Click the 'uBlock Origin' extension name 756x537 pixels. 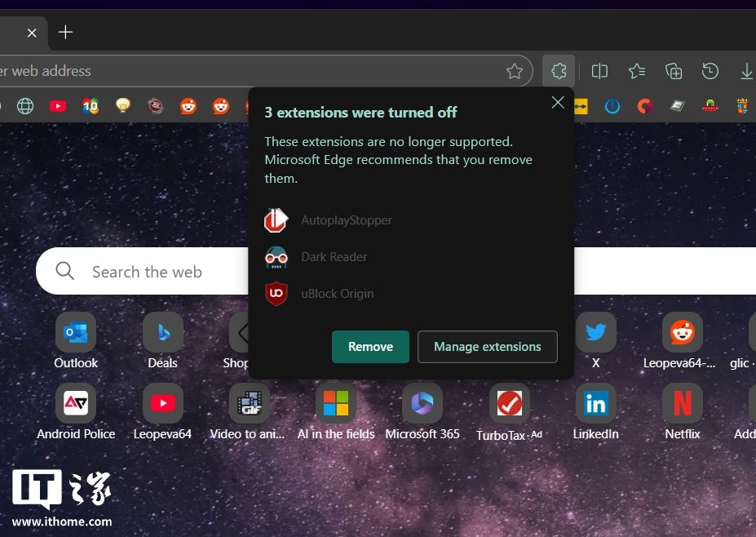[337, 294]
